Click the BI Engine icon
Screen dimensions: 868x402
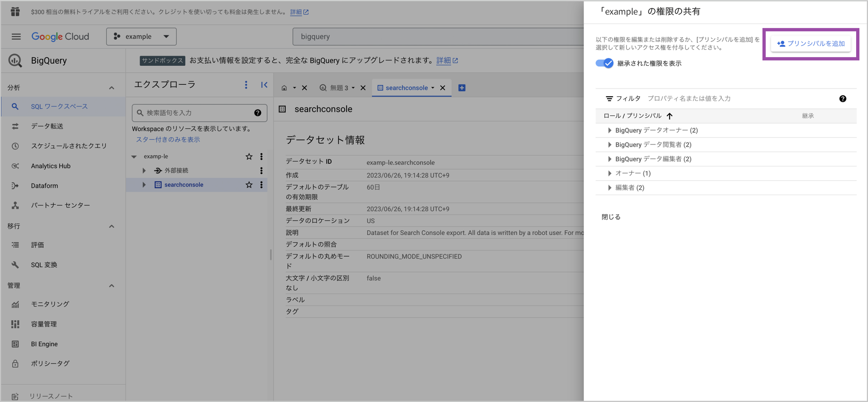[15, 344]
